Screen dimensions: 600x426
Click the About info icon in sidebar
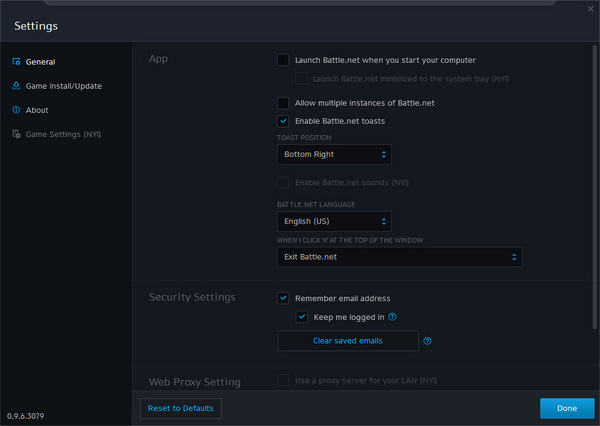[x=16, y=110]
